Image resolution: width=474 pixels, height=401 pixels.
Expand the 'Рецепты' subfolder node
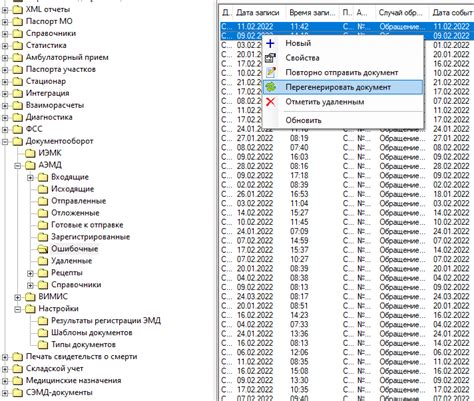click(x=30, y=273)
